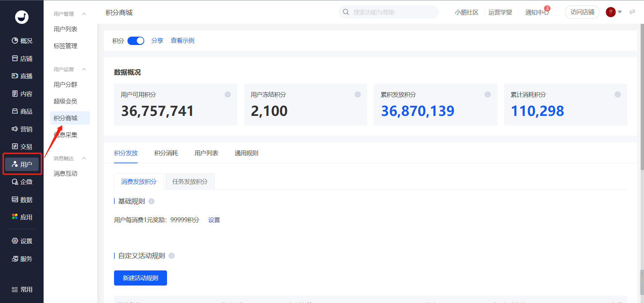Select 用户 in the main sidebar
Screen dimensions: 644x303
tap(22, 164)
